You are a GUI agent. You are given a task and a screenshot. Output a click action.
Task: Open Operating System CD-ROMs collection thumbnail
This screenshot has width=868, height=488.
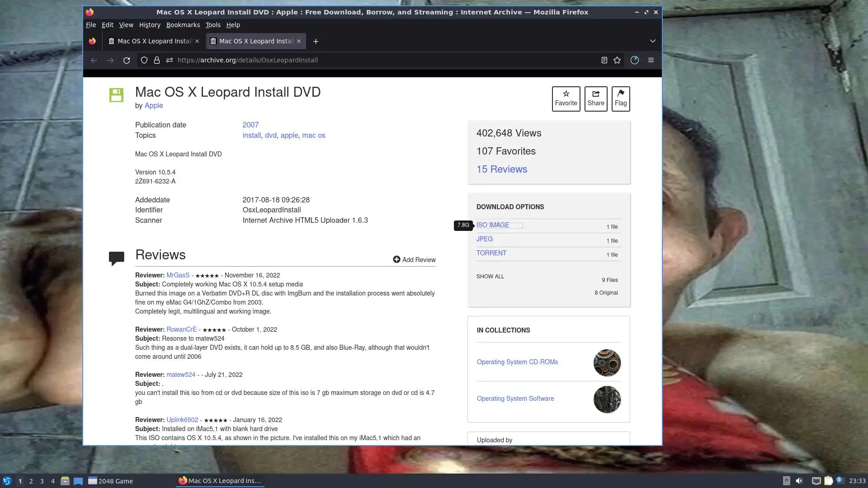point(607,363)
